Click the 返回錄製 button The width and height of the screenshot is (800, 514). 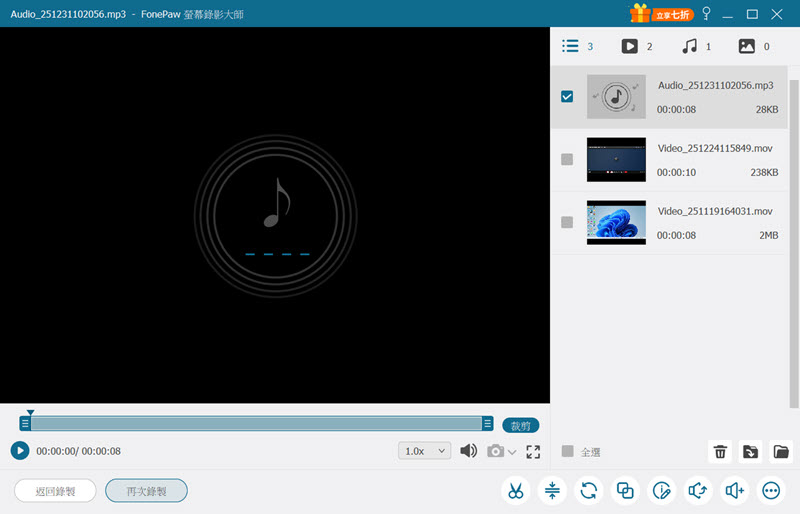pyautogui.click(x=55, y=491)
